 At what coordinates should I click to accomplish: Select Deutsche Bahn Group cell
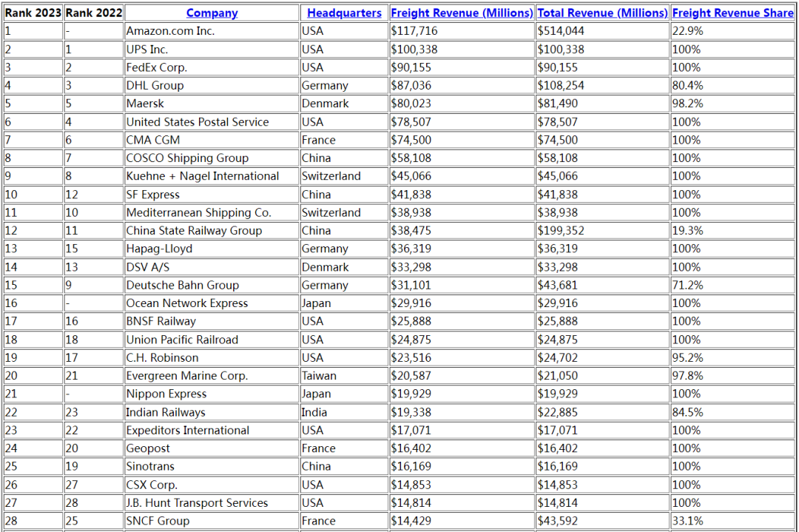point(212,286)
